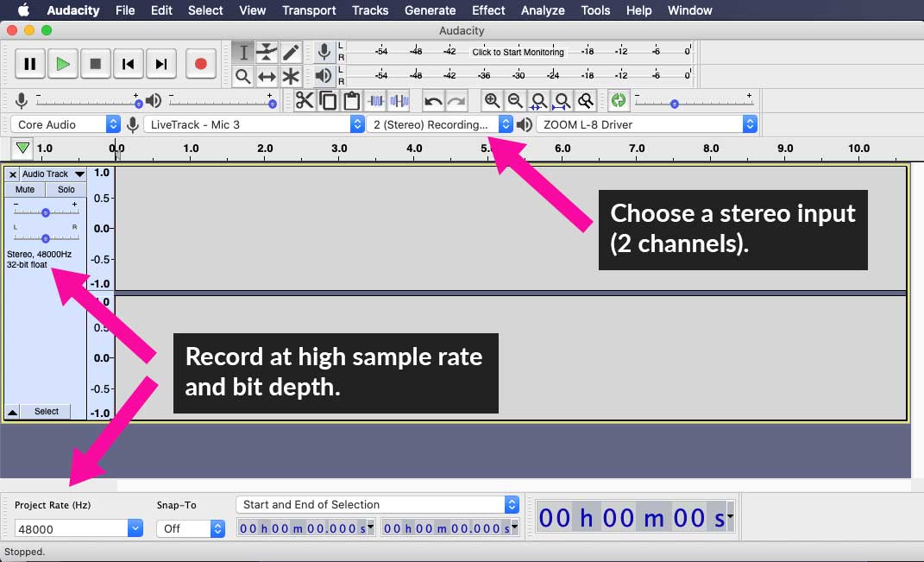The height and width of the screenshot is (562, 924).
Task: Open the ZOOM L-8 Driver output dropdown
Action: [646, 124]
